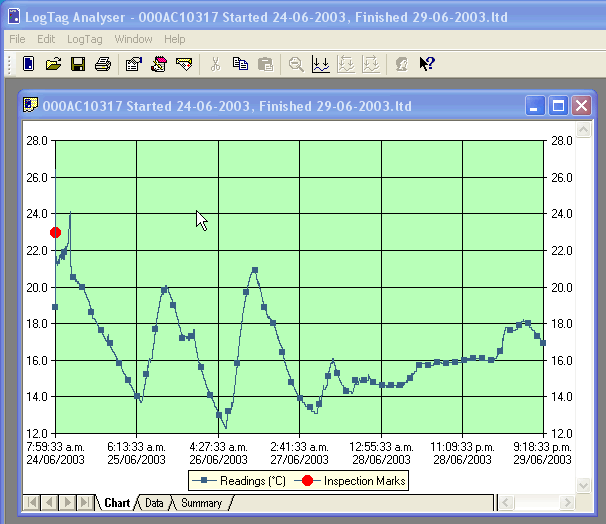Open a file with the folder icon

[54, 64]
